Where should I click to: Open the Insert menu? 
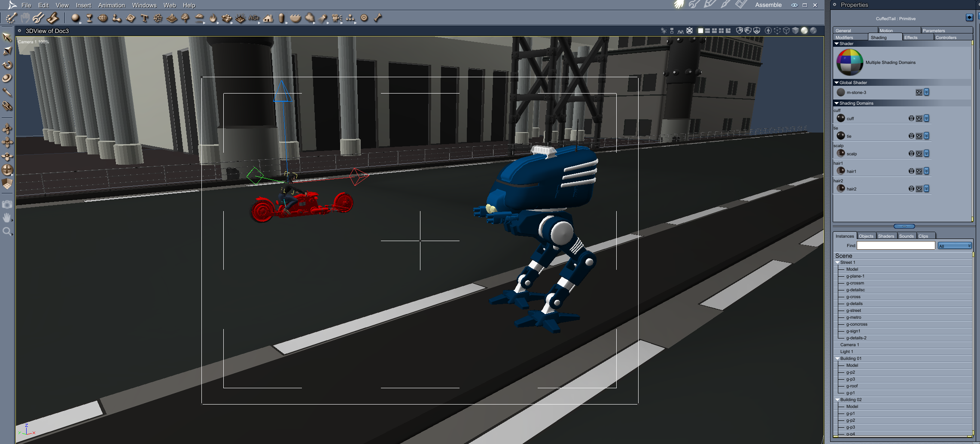click(x=83, y=5)
